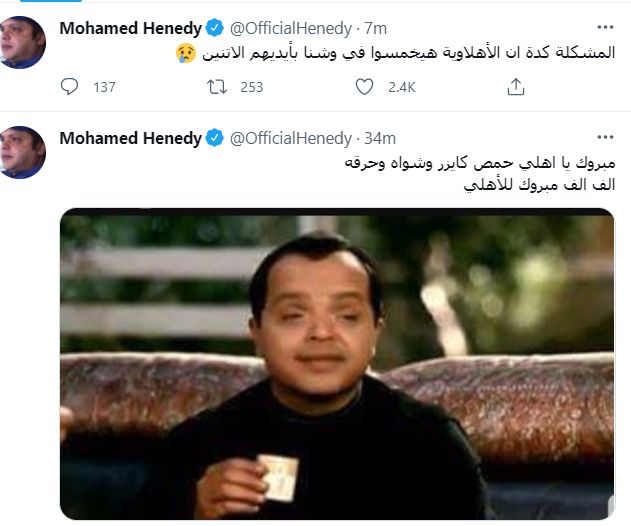Click the profile avatar of the second tweet
Image resolution: width=631 pixels, height=526 pixels.
[x=23, y=152]
